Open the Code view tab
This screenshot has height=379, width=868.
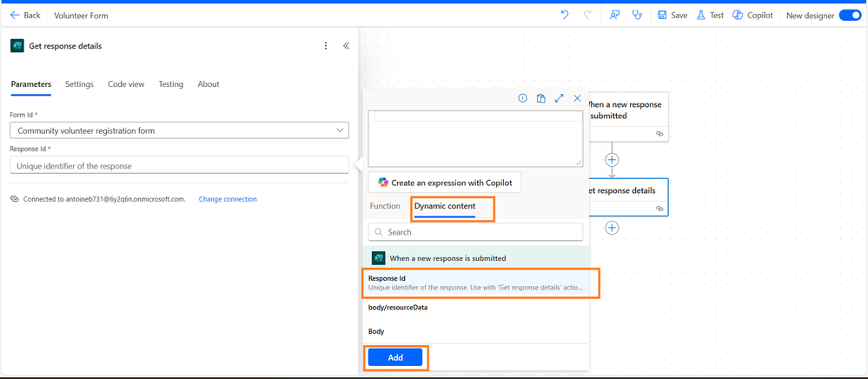126,84
